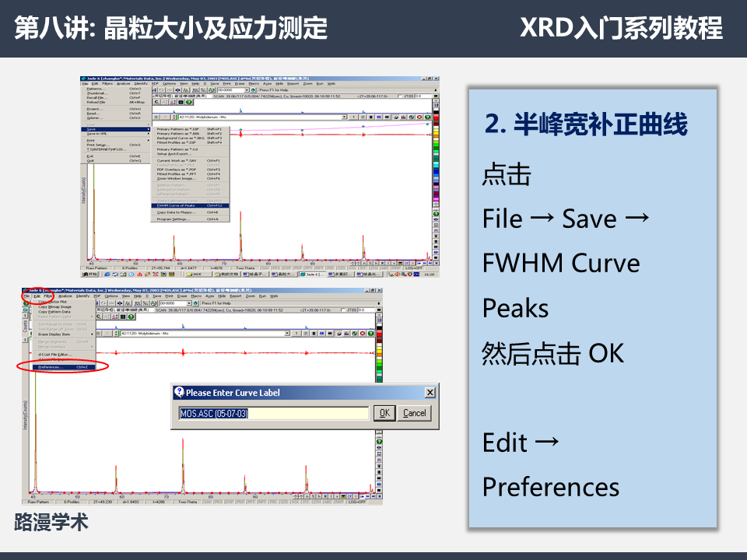This screenshot has height=560, width=747.
Task: Click green help icon below toolbar, upper window
Action: click(188, 102)
